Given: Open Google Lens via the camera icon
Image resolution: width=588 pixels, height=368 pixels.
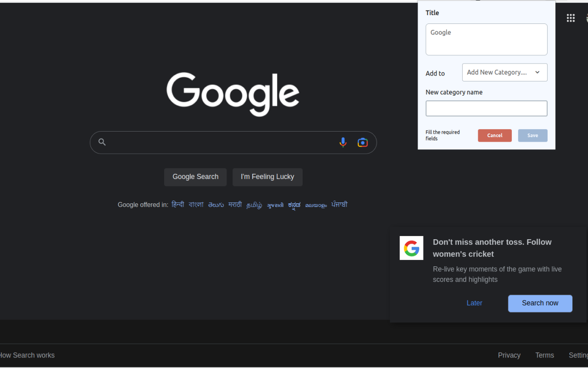Looking at the screenshot, I should (362, 142).
